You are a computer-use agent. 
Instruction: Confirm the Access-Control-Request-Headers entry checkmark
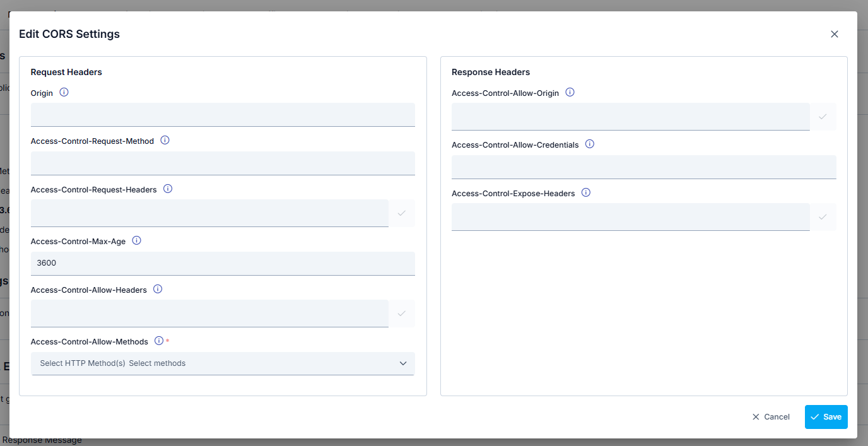(401, 213)
